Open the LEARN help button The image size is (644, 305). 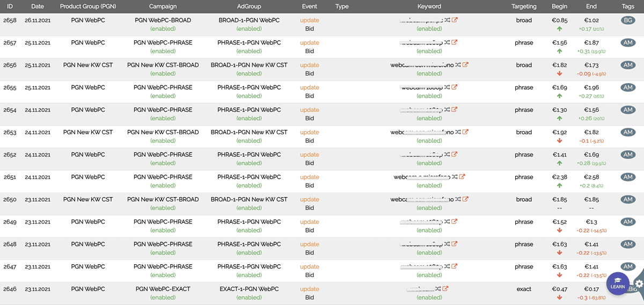(x=618, y=284)
